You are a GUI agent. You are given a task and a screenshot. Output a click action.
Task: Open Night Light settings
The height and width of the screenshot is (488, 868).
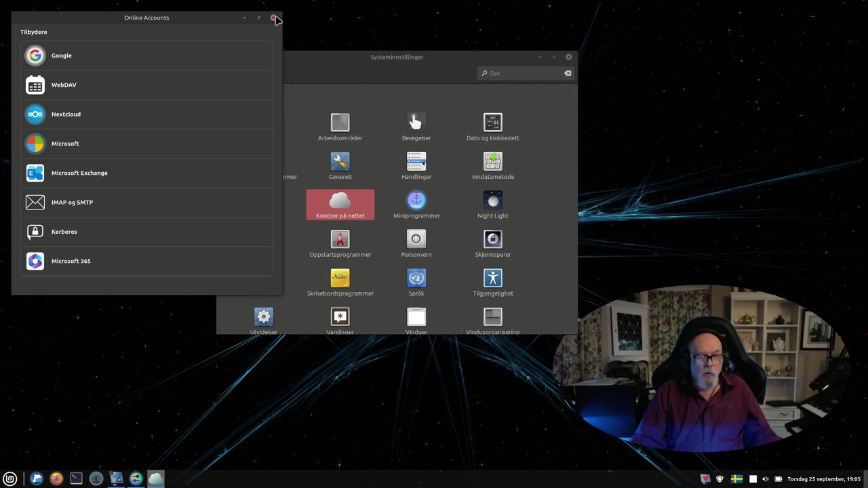point(493,205)
